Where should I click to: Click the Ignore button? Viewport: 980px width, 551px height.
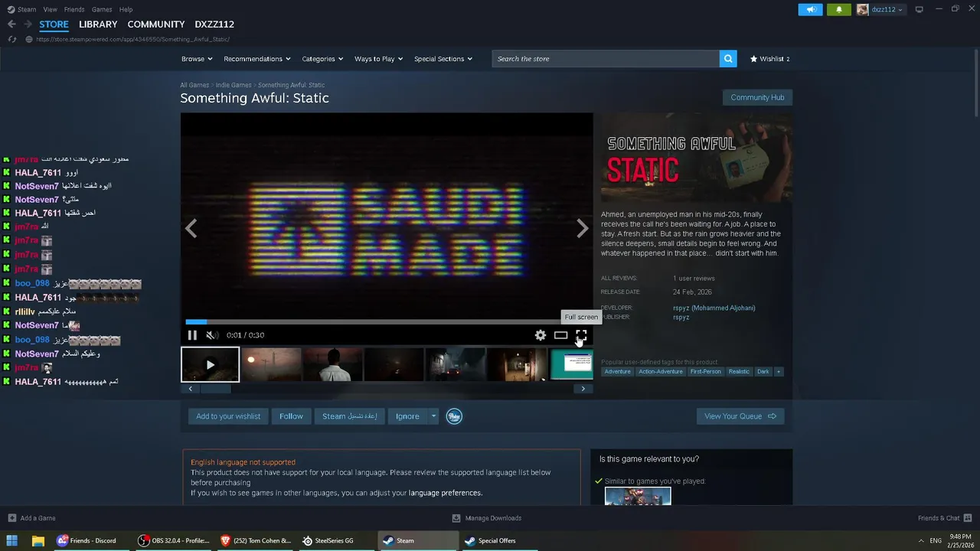(407, 416)
